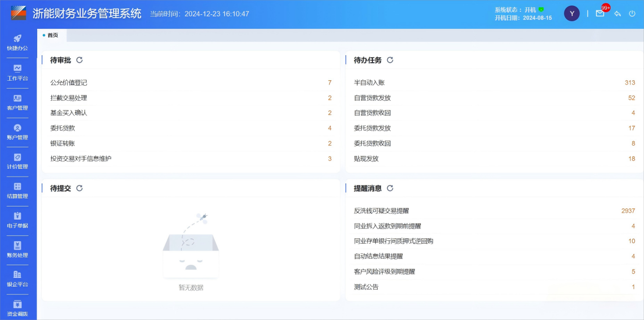This screenshot has width=644, height=320.
Task: Select the 客户管理 sidebar icon
Action: (x=17, y=98)
